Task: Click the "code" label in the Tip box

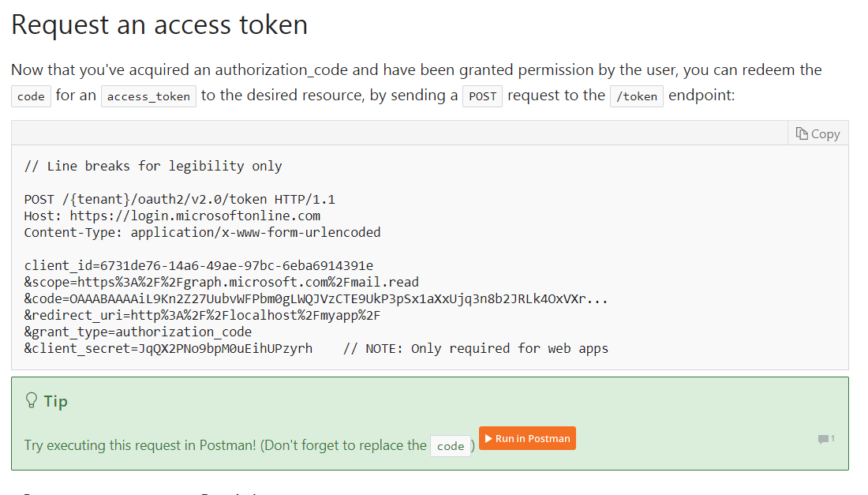Action: click(x=451, y=446)
